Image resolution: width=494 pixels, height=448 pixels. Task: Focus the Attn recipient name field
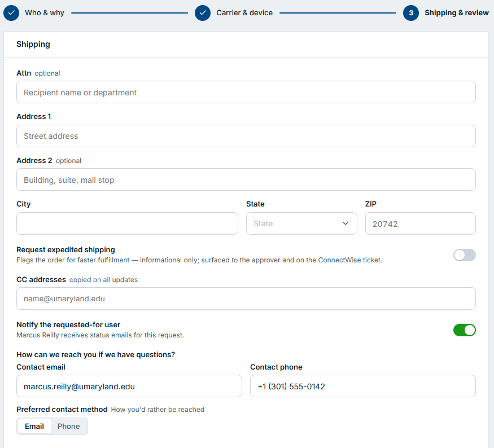point(246,92)
